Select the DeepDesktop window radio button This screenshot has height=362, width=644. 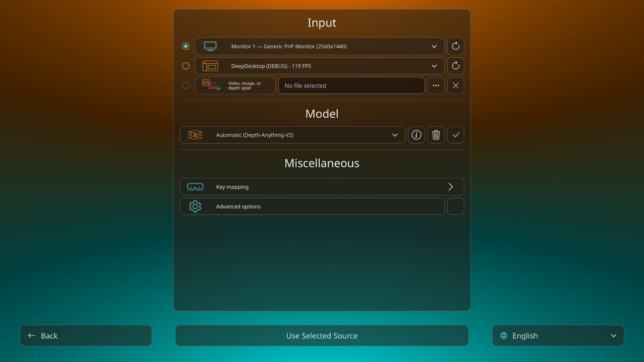coord(185,66)
